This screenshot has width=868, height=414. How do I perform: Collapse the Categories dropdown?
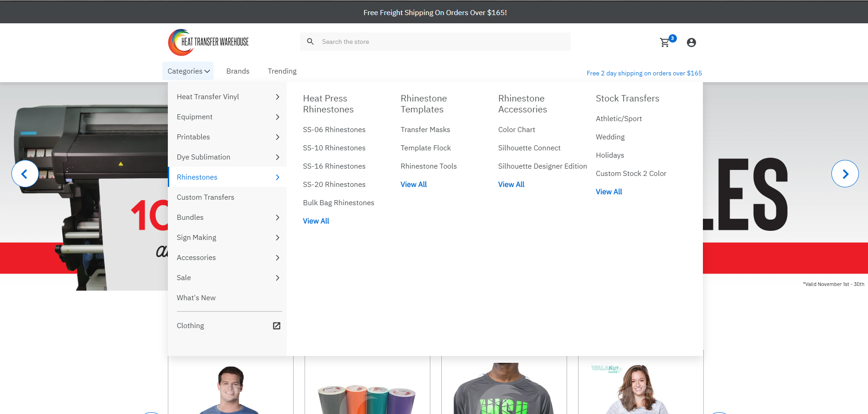[188, 71]
